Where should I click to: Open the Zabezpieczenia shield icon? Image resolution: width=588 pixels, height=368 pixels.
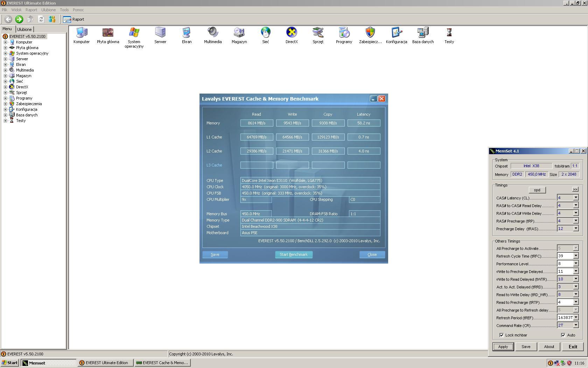(x=370, y=33)
